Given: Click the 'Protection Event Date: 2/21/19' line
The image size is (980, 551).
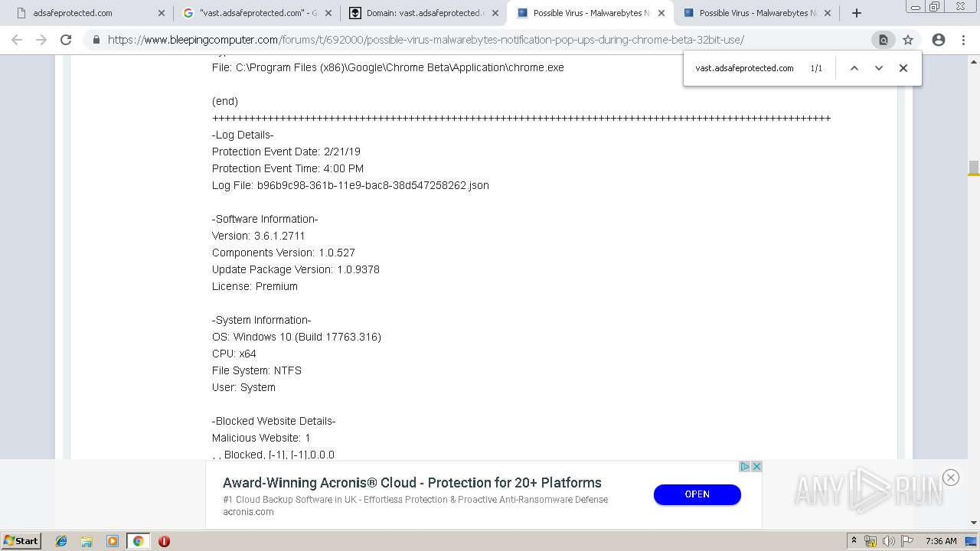Looking at the screenshot, I should [286, 152].
